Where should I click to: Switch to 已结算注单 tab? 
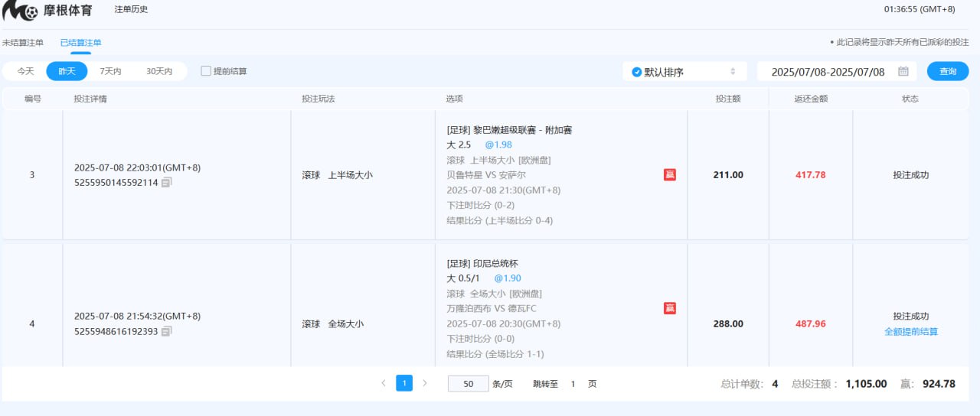point(80,43)
